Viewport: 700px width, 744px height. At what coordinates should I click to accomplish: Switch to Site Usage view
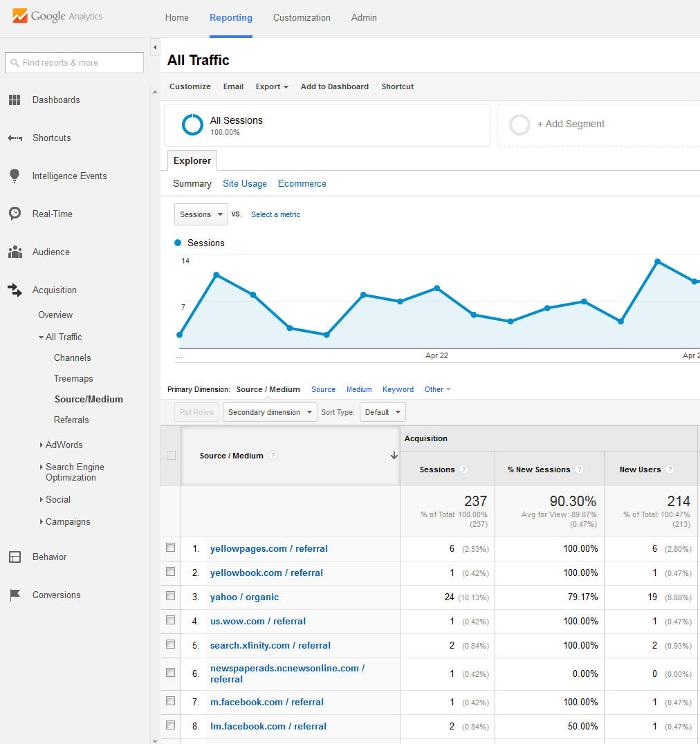(x=245, y=184)
